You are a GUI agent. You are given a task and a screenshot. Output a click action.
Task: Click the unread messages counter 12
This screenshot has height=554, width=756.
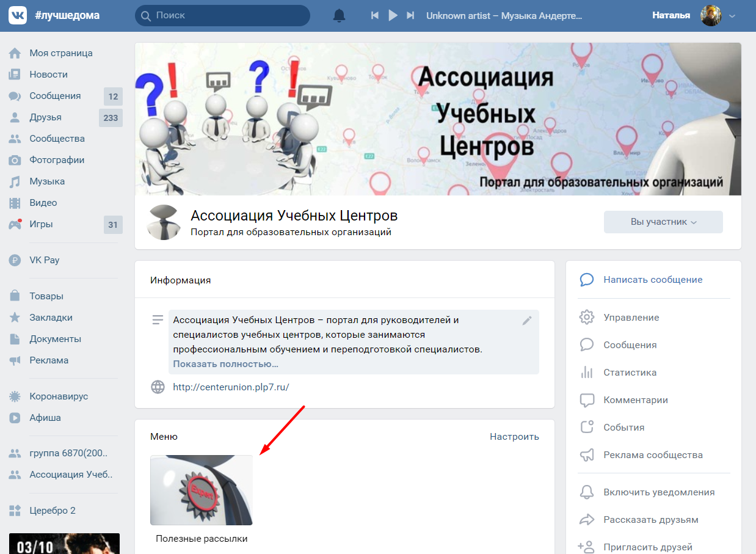[x=113, y=97]
